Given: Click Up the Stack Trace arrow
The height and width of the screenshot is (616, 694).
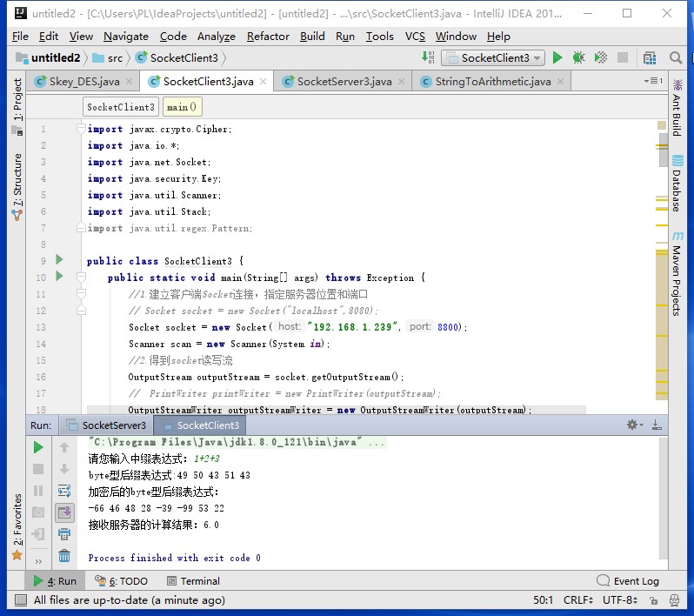Looking at the screenshot, I should coord(64,447).
